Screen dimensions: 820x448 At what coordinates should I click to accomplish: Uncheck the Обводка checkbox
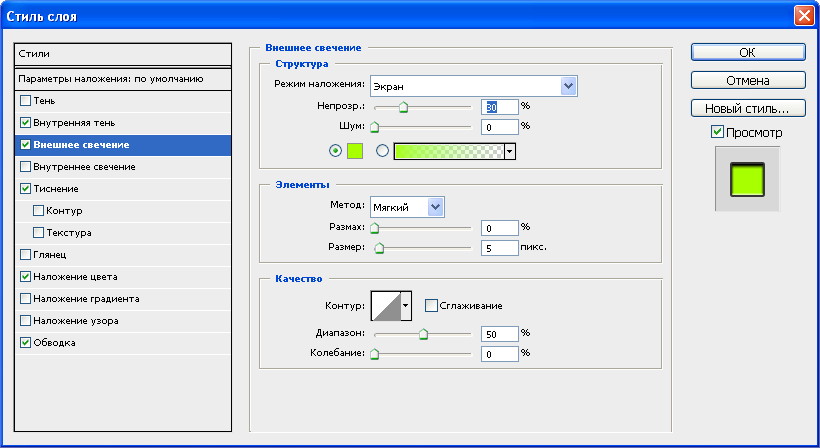25,342
